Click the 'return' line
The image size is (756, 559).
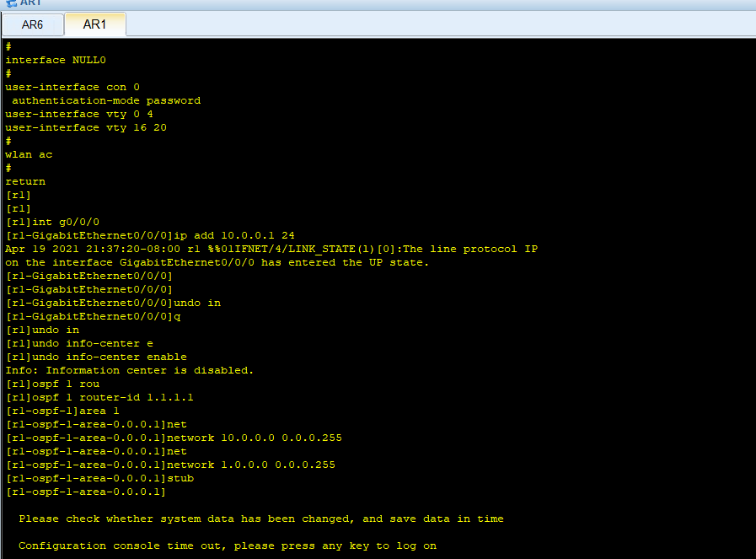pos(25,182)
